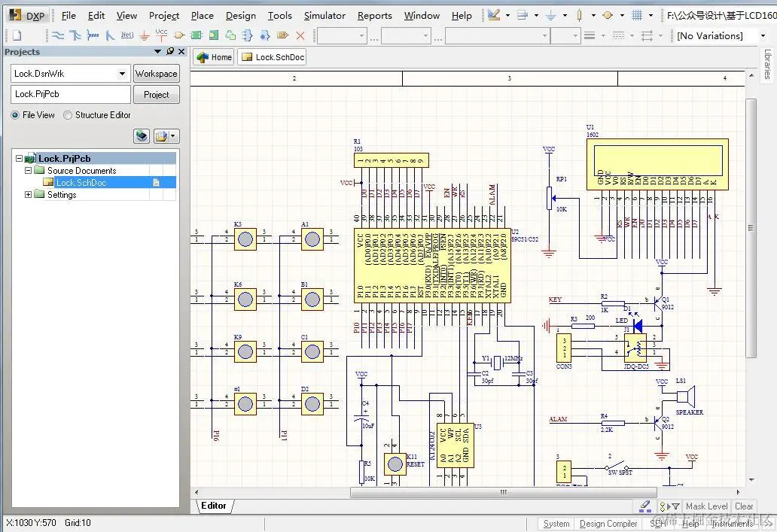Pin the Projects panel open
The image size is (777, 532).
pos(171,51)
